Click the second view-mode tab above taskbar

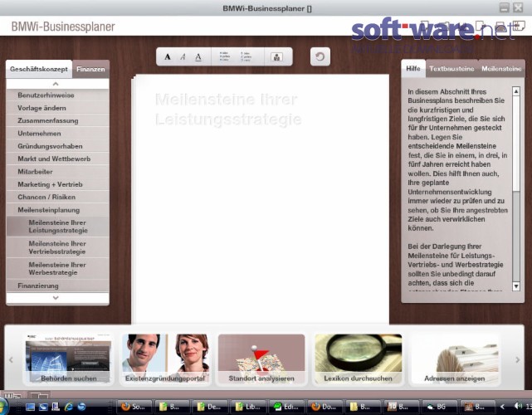(39, 395)
